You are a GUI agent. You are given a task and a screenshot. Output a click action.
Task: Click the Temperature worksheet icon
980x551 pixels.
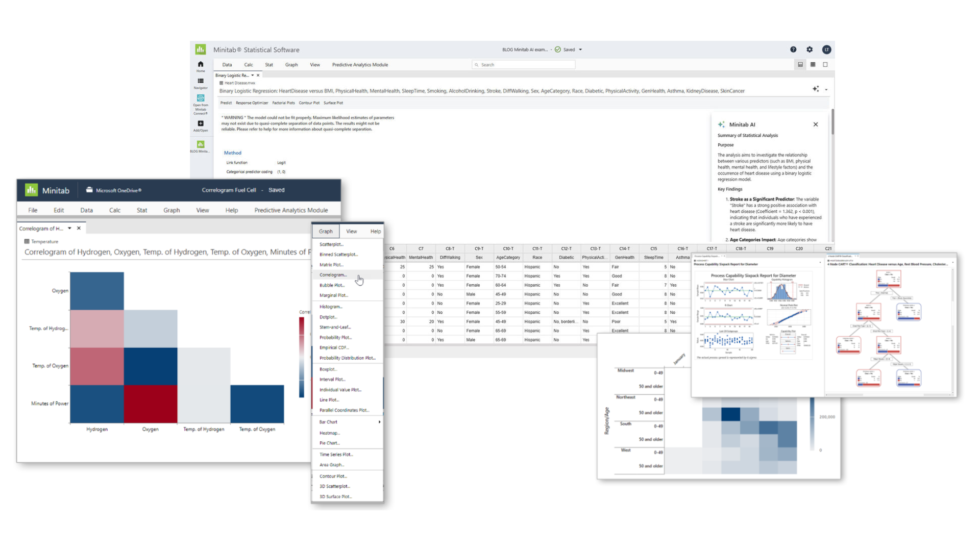click(27, 241)
